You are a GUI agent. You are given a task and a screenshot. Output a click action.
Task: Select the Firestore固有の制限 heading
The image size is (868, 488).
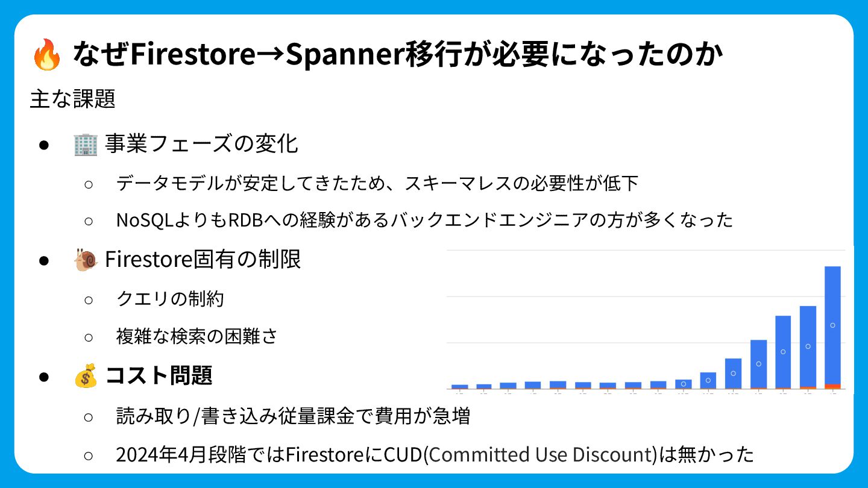[203, 260]
